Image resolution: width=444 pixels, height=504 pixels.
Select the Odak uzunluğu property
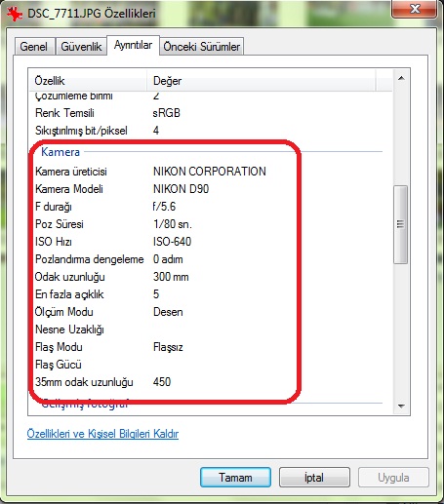[x=70, y=277]
